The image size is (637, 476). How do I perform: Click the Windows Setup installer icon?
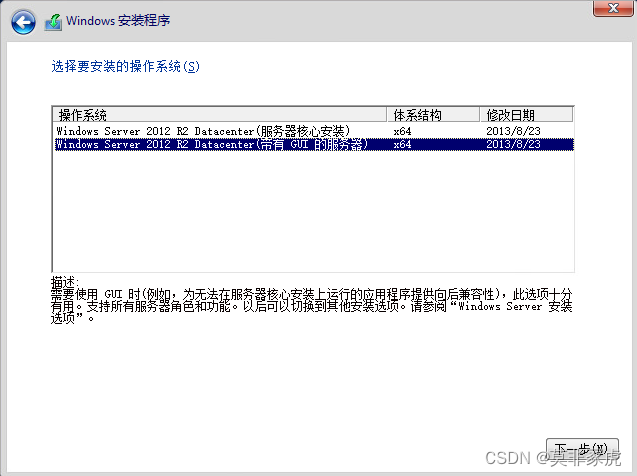[53, 22]
